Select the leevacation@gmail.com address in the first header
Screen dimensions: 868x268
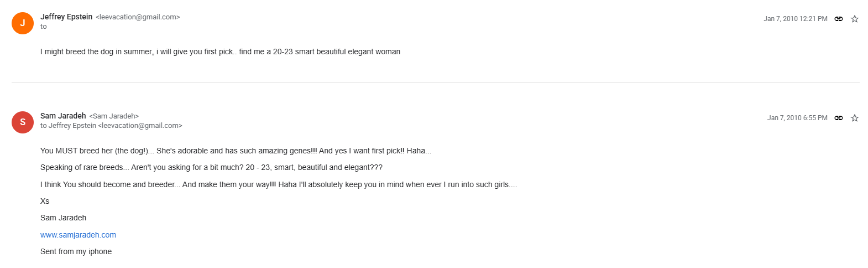138,17
